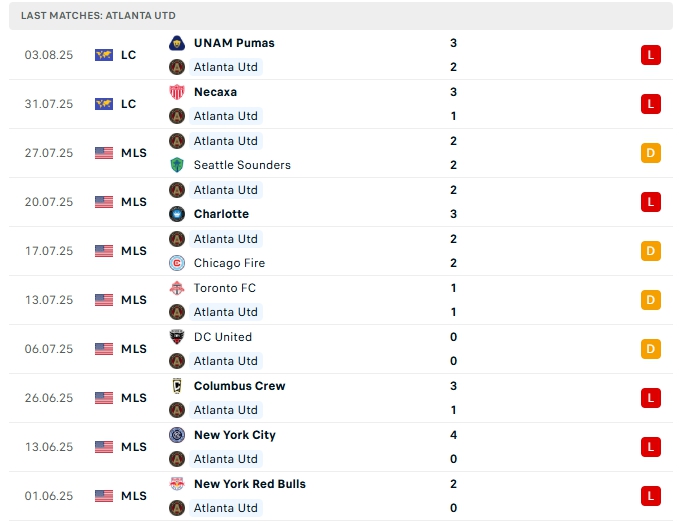Click the Seattle Sounders crest icon
Image resolution: width=681 pixels, height=524 pixels.
[x=177, y=165]
